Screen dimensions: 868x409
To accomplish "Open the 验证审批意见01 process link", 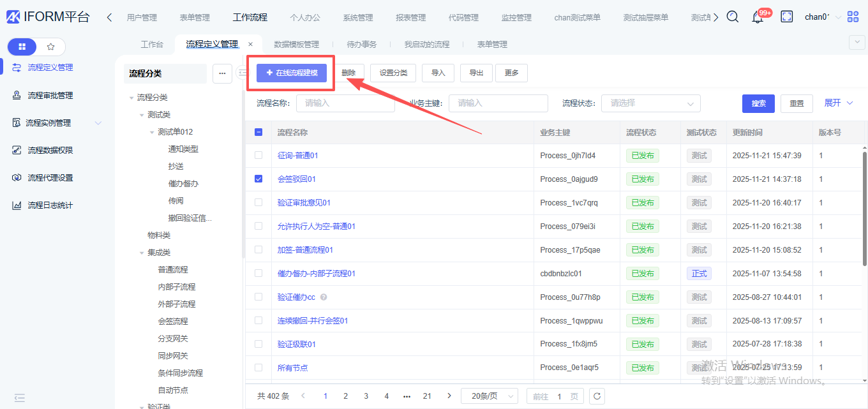I will click(304, 203).
